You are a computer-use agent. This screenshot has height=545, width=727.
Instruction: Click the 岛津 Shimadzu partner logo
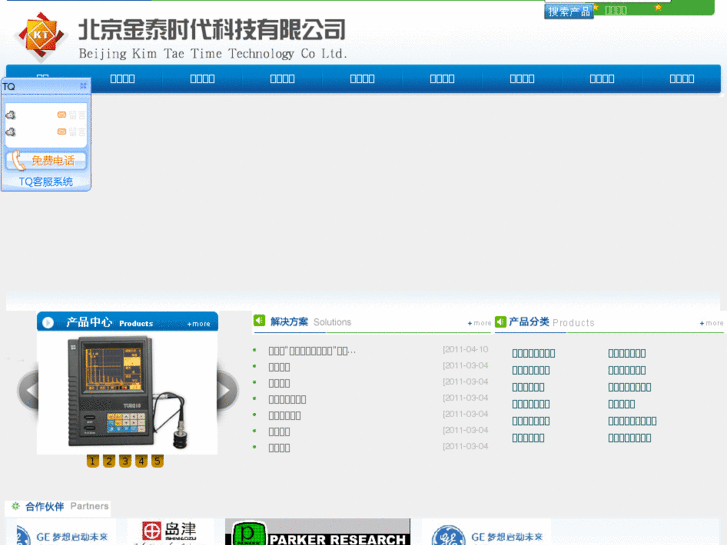click(x=170, y=532)
